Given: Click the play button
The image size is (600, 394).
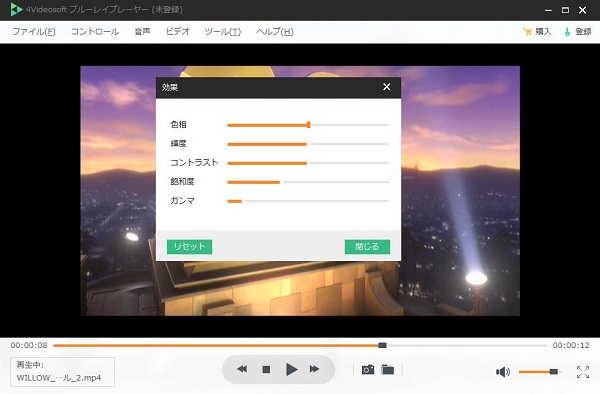Looking at the screenshot, I should (x=291, y=369).
